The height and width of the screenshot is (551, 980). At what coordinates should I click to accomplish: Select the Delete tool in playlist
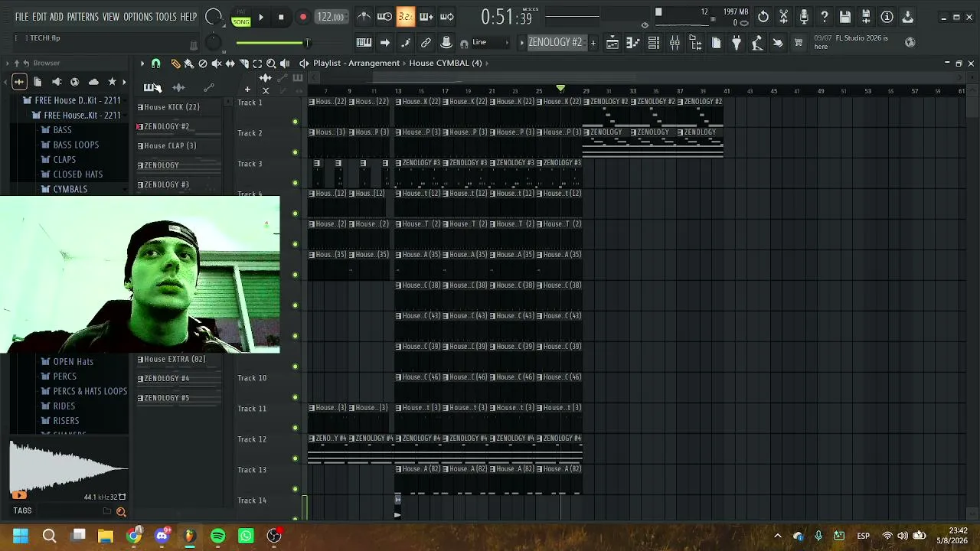tap(203, 64)
